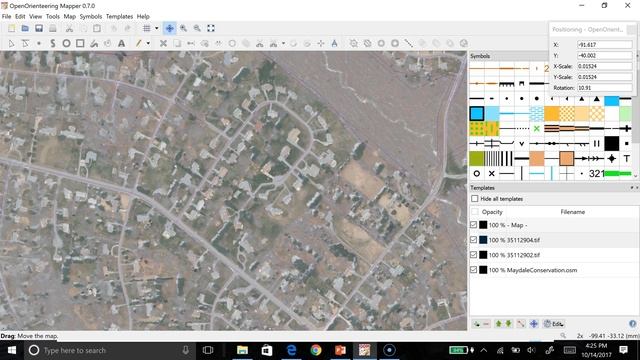640x360 pixels.
Task: Open Google Chrome from the taskbar
Action: pyautogui.click(x=316, y=350)
